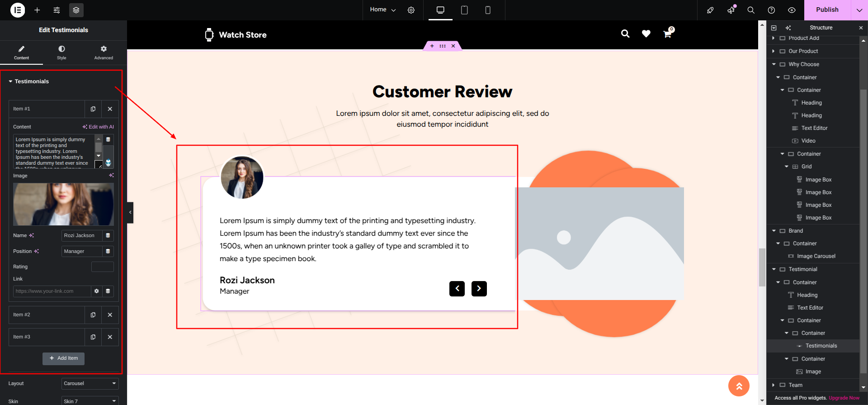Open the help question mark icon
This screenshot has height=405, width=868.
(771, 10)
